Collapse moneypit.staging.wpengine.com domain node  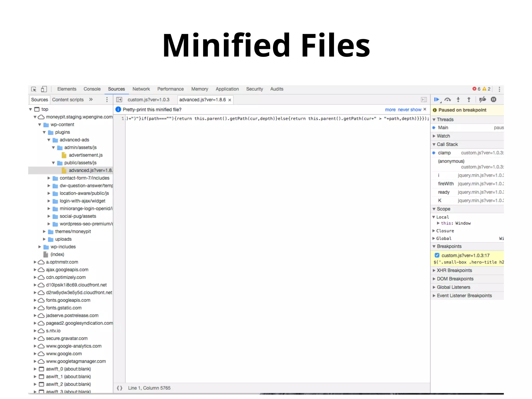point(35,117)
